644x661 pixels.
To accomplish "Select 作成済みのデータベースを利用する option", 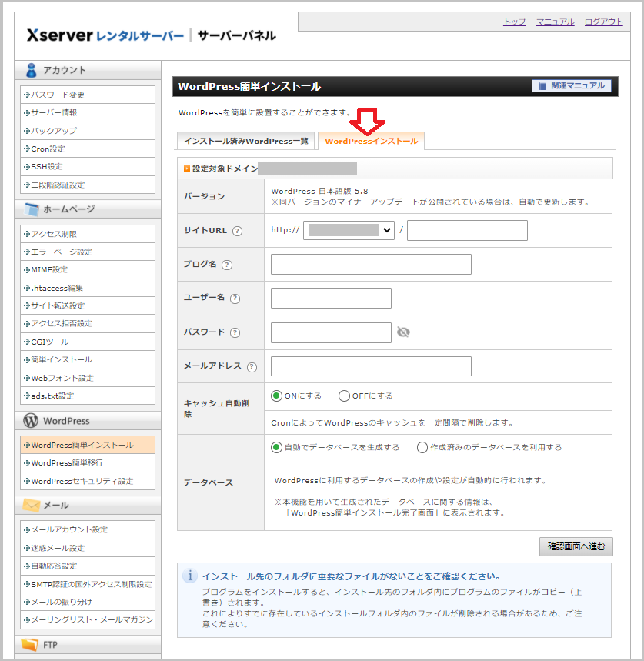I will [x=422, y=447].
